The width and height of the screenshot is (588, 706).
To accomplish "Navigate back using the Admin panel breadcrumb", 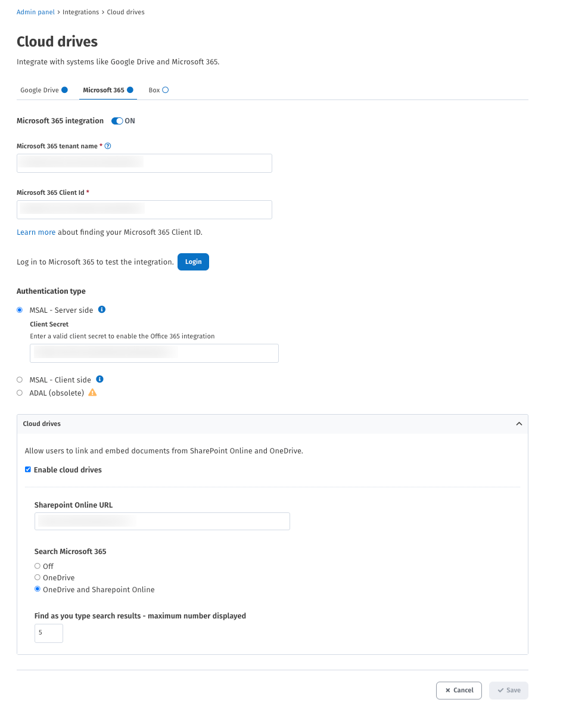I will coord(35,11).
